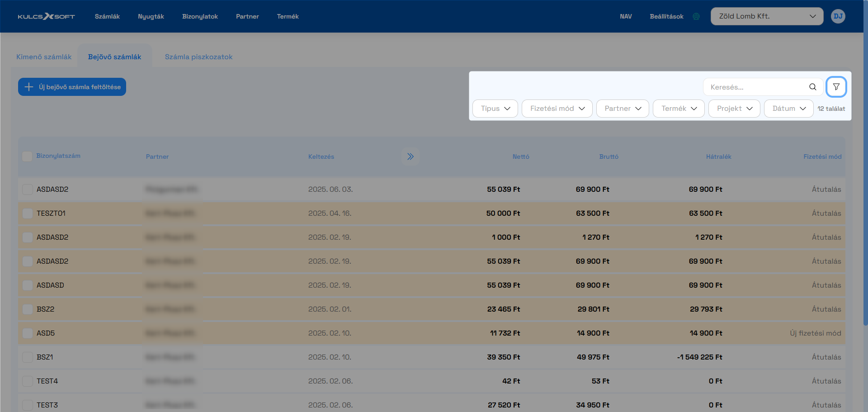Tick the checkbox for the TESZT01 row
The height and width of the screenshot is (412, 868).
(x=27, y=213)
